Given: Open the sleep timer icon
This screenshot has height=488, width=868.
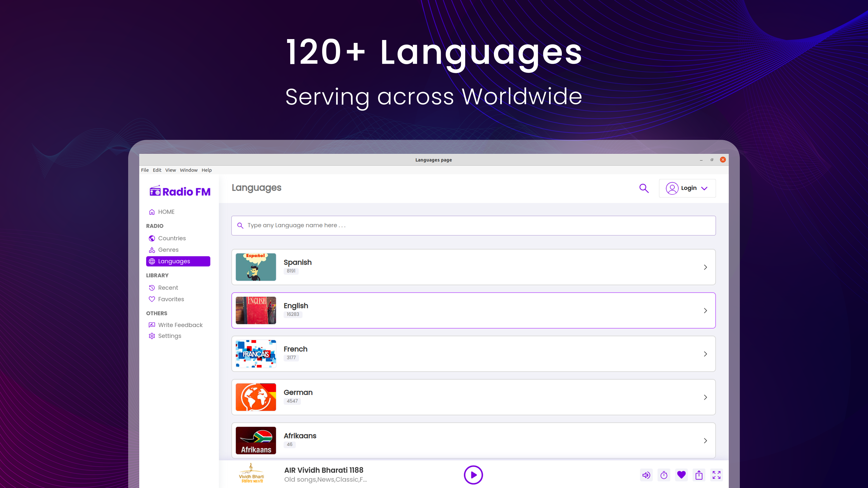Looking at the screenshot, I should [x=664, y=475].
